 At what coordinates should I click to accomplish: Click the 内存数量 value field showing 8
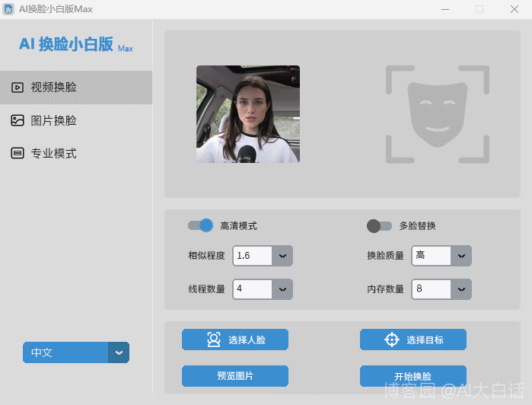pos(432,289)
